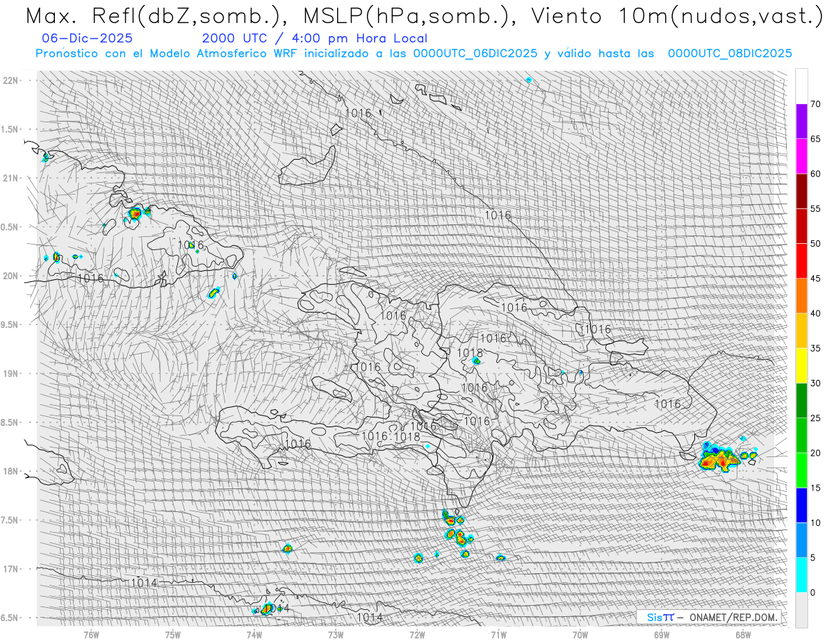834x644 pixels.
Task: Click the 'Pronostico con el Modelo Atmosferico WRF' line
Action: pos(414,53)
